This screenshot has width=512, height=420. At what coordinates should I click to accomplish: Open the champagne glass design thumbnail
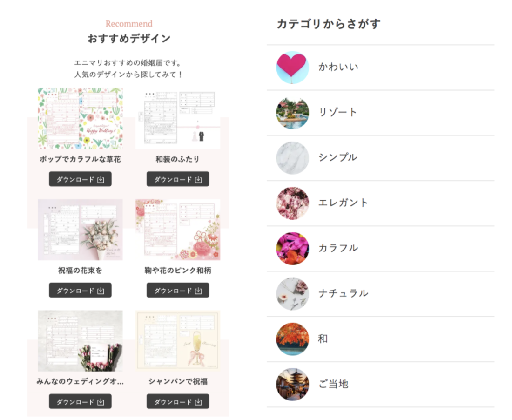coord(178,341)
